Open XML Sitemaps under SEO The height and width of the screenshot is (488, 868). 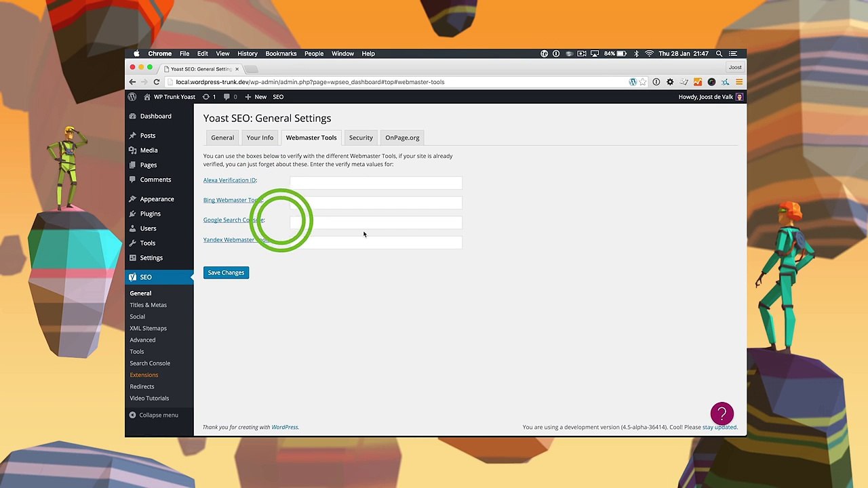click(148, 328)
